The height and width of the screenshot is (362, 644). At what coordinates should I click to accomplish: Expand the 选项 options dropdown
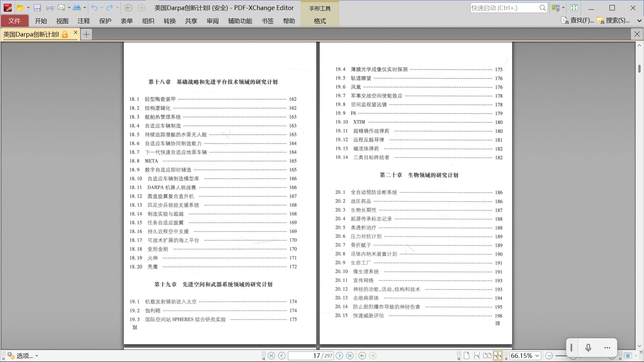37,356
